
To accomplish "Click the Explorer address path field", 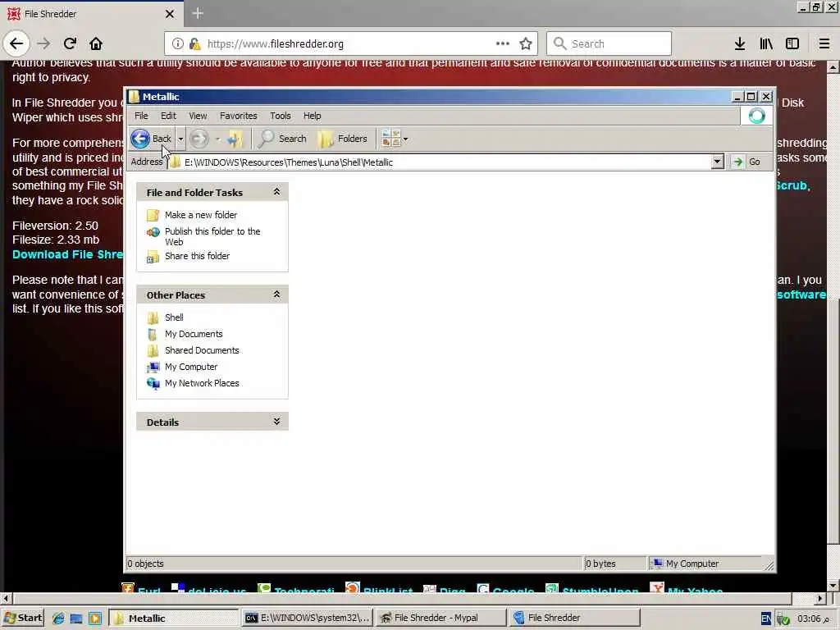I will point(445,162).
